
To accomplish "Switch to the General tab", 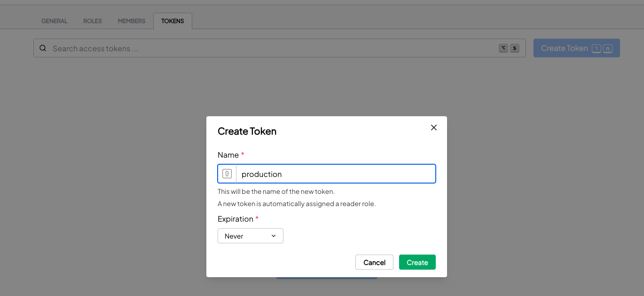I will 55,21.
